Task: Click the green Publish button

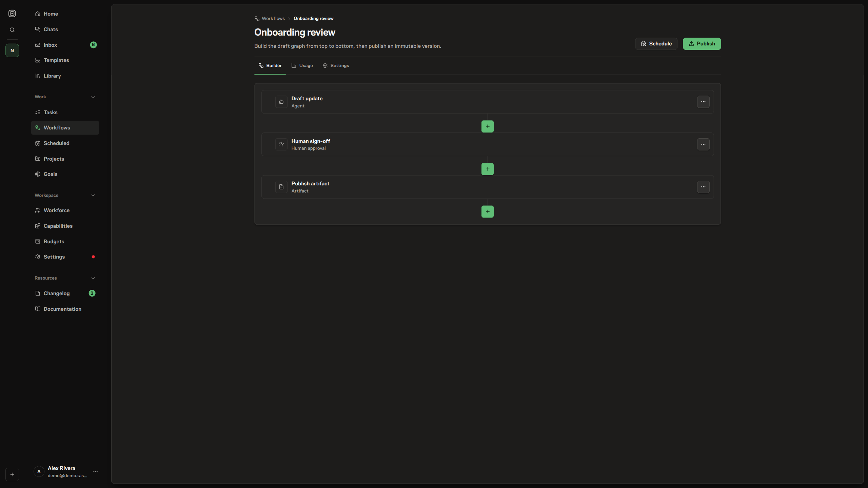Action: tap(702, 44)
